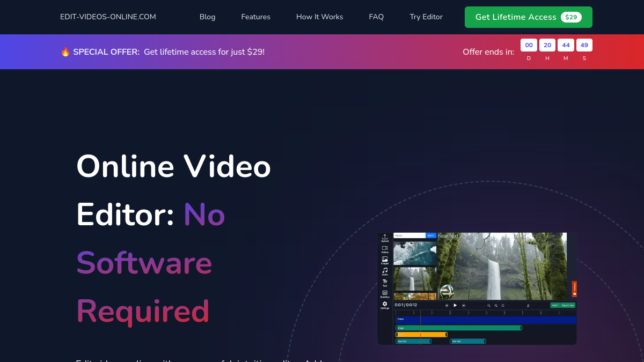644x362 pixels.
Task: Jump to the FAQ navigation link
Action: (376, 17)
